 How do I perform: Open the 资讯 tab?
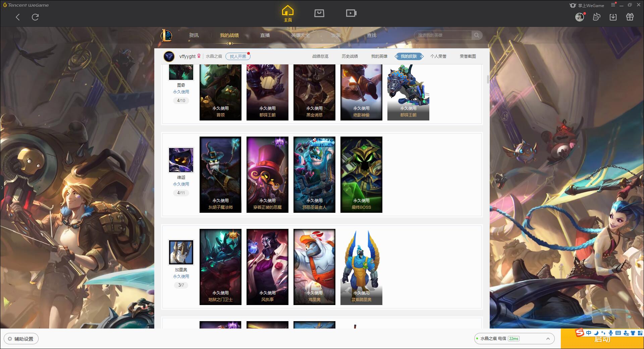(x=194, y=35)
